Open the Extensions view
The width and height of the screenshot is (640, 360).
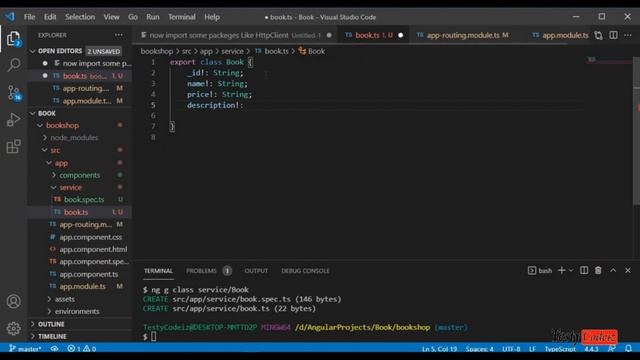(13, 147)
